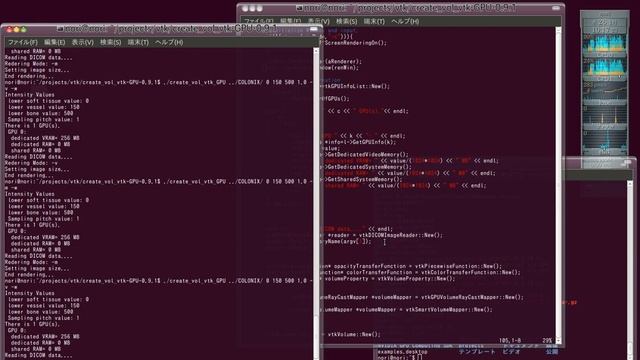Click the pill button on front terminal title bar

click(313, 29)
